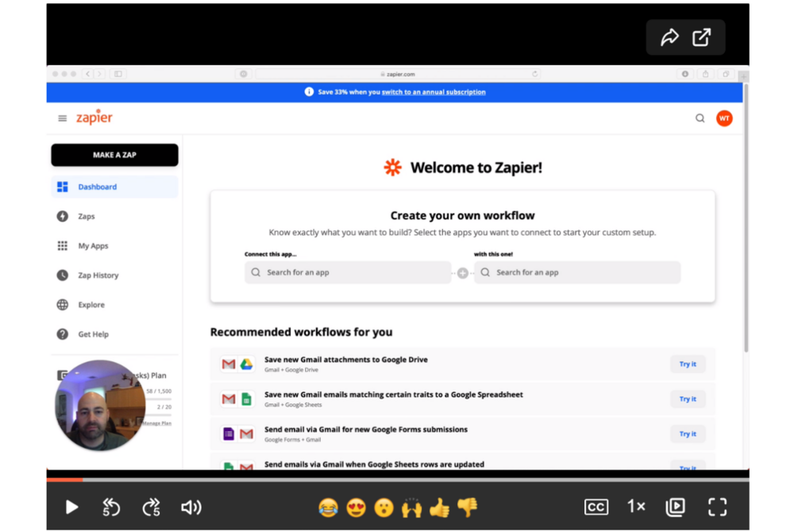
Task: Click the share arrow icon
Action: (x=669, y=37)
